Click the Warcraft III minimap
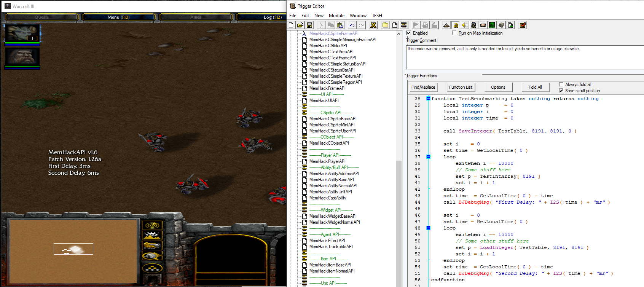Viewport: 644px width, 287px height. (x=73, y=252)
